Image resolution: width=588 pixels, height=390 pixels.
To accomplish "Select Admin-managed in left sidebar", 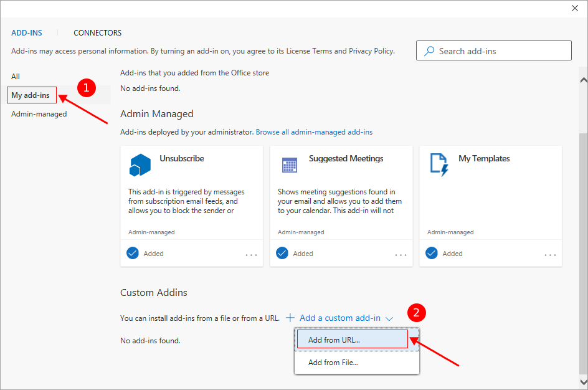I will [x=39, y=114].
